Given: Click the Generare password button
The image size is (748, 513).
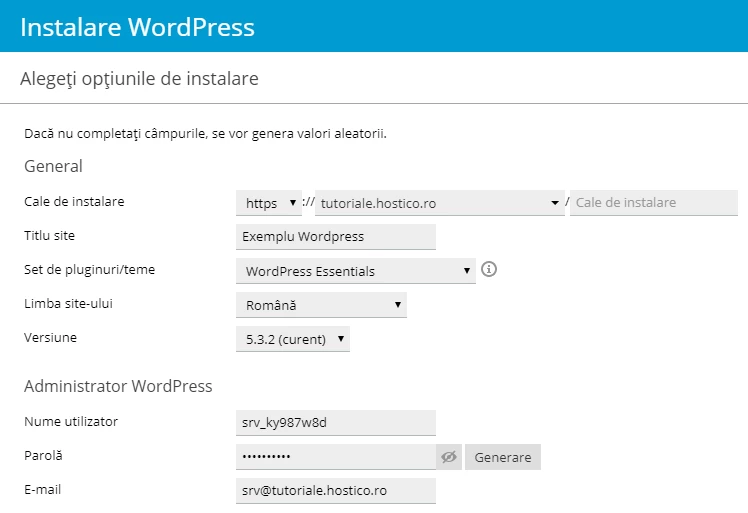Looking at the screenshot, I should coord(503,457).
